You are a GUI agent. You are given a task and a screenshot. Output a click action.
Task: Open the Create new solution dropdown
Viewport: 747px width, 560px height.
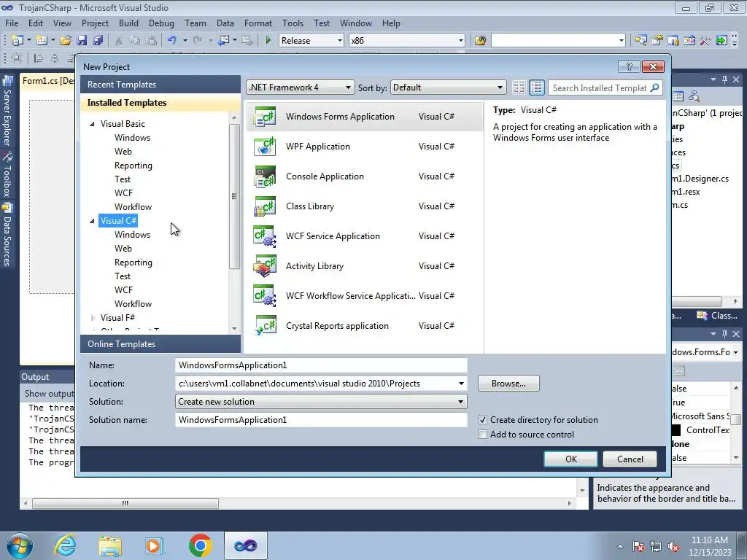pos(321,402)
